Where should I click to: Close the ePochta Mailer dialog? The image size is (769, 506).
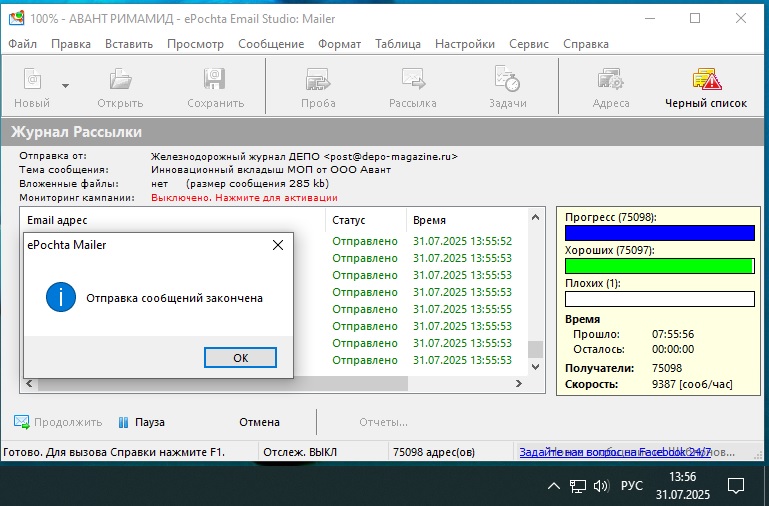278,245
